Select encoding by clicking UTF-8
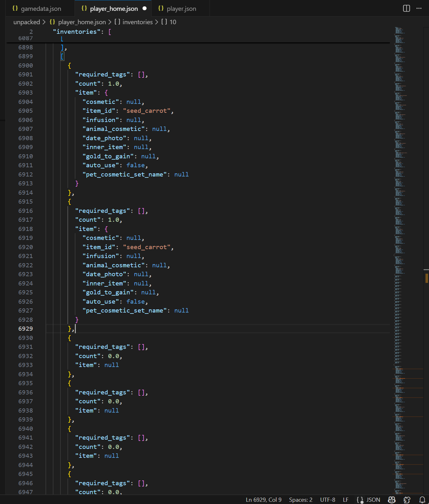The height and width of the screenshot is (504, 429). point(327,500)
